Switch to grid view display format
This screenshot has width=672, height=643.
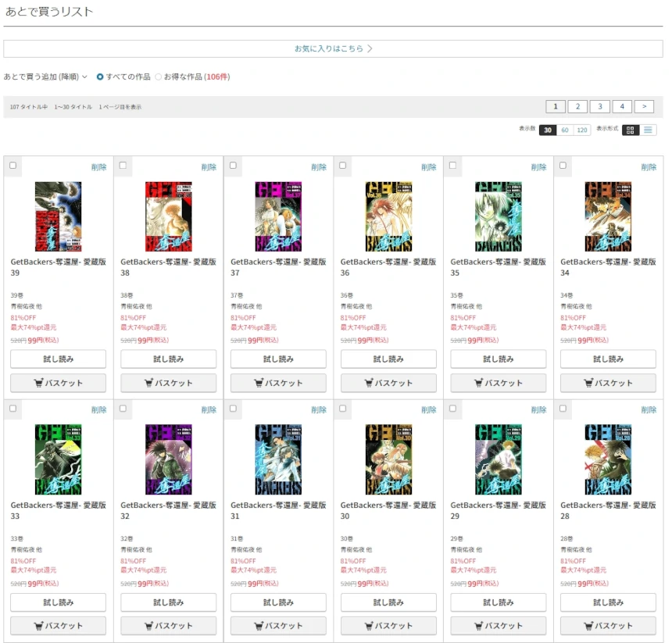coord(631,130)
